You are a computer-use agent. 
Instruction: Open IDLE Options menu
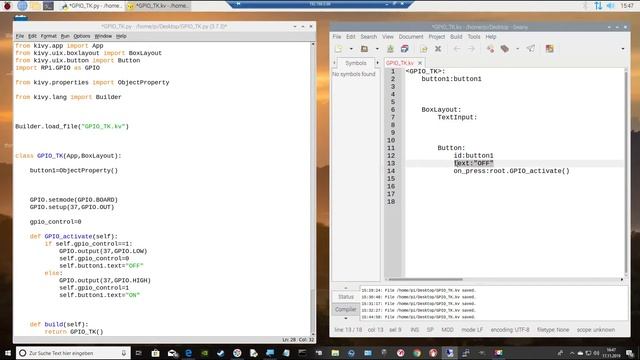point(82,36)
